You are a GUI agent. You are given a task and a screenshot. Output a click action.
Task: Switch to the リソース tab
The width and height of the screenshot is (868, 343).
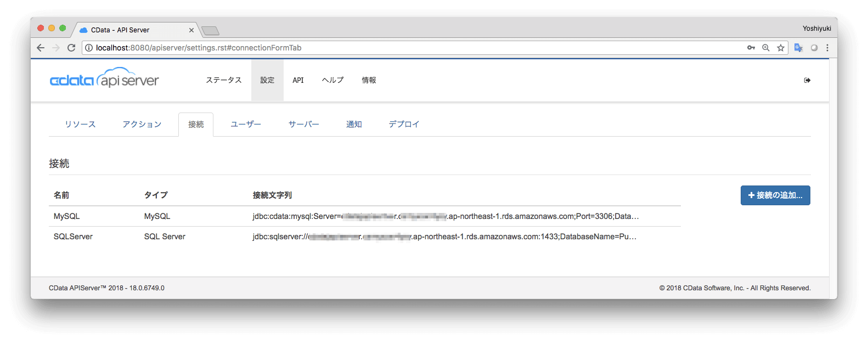click(80, 125)
